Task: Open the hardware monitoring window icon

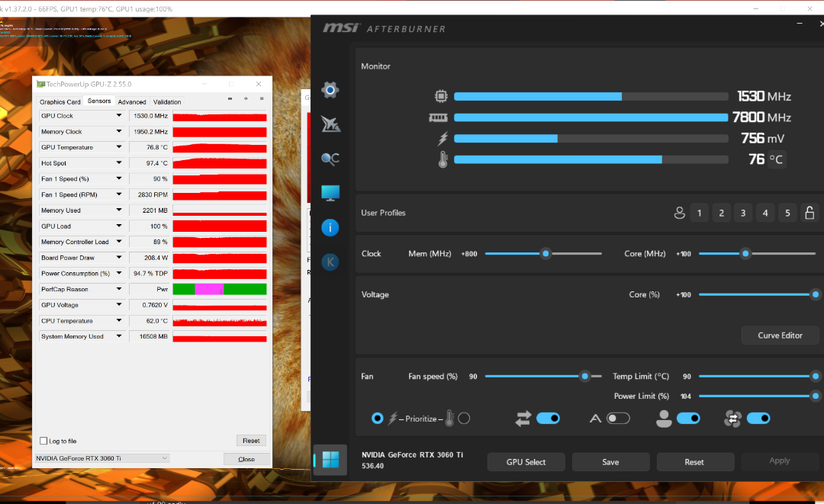Action: click(x=330, y=192)
